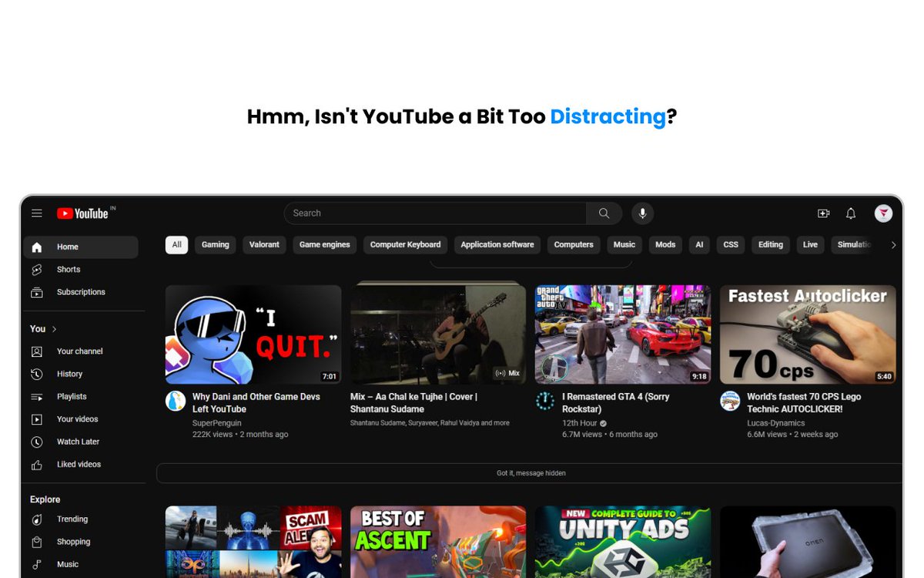Click the Explore section heading

(x=45, y=499)
